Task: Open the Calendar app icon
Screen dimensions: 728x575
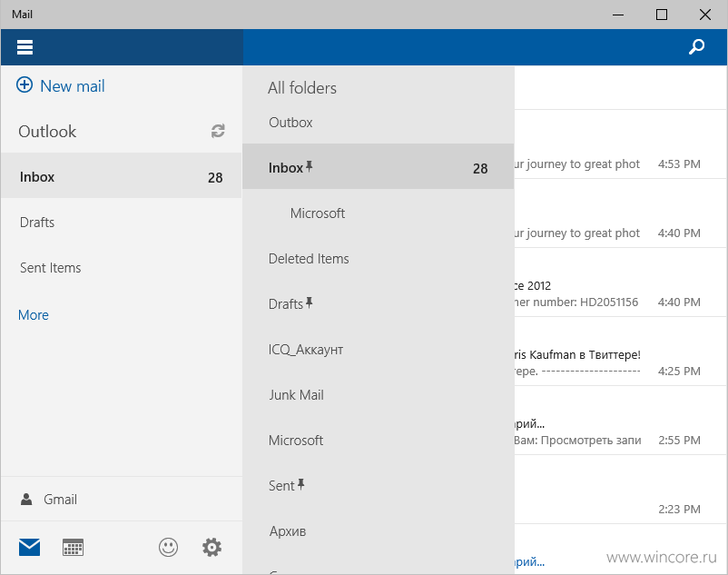Action: pos(73,547)
